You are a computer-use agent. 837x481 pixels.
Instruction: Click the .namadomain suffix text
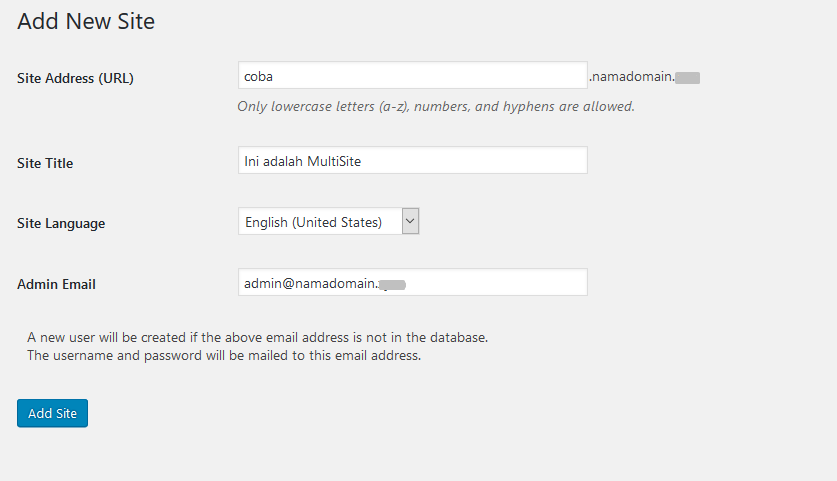631,76
